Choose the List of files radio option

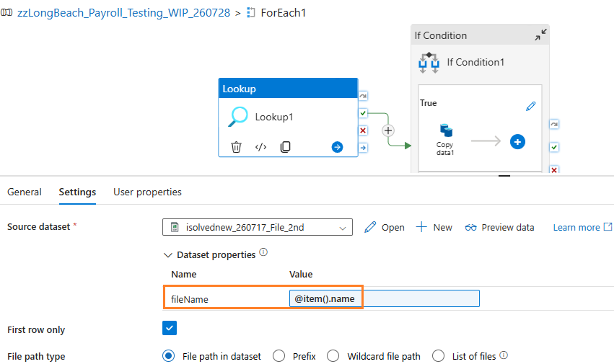click(x=438, y=356)
